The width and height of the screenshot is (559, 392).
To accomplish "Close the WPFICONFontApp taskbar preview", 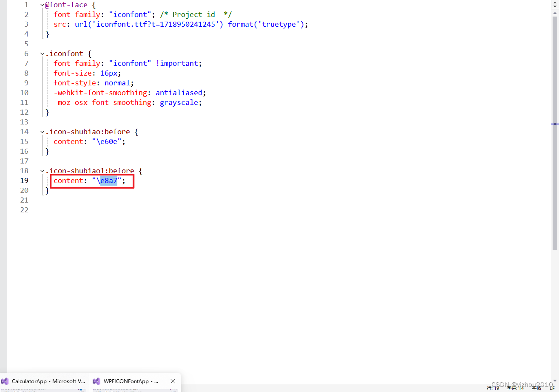I will point(173,381).
